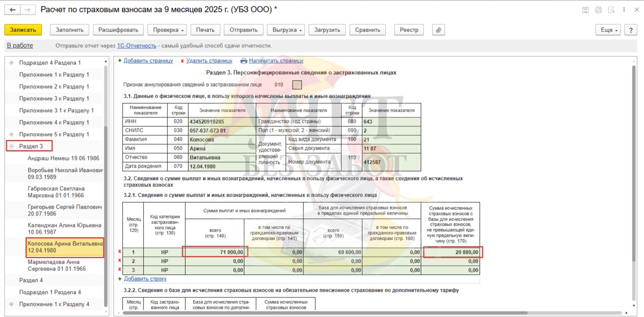The width and height of the screenshot is (644, 317).
Task: Click the Загрузить button
Action: (327, 30)
